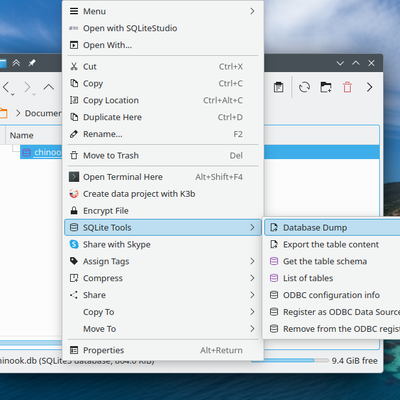Click the reload arrows in file manager toolbar

click(304, 87)
